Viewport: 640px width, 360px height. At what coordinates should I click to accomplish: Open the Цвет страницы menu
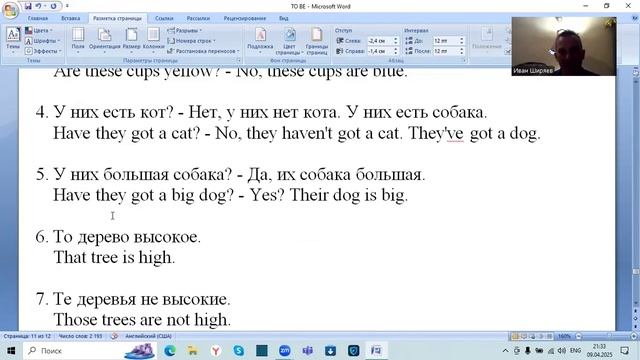(x=289, y=40)
